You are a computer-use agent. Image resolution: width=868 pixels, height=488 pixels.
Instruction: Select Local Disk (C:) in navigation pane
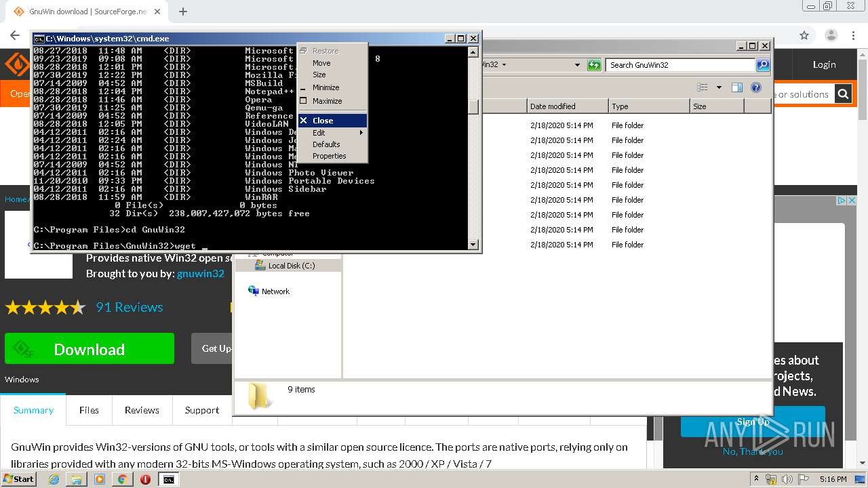pos(290,266)
